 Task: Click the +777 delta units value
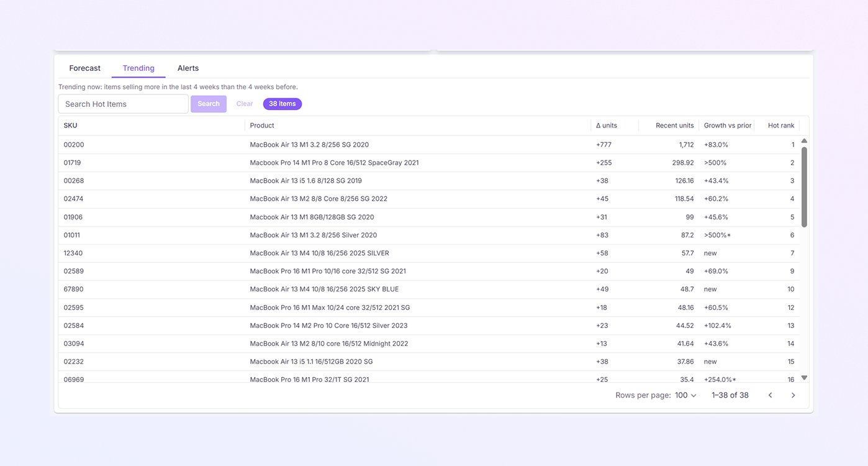pos(605,145)
